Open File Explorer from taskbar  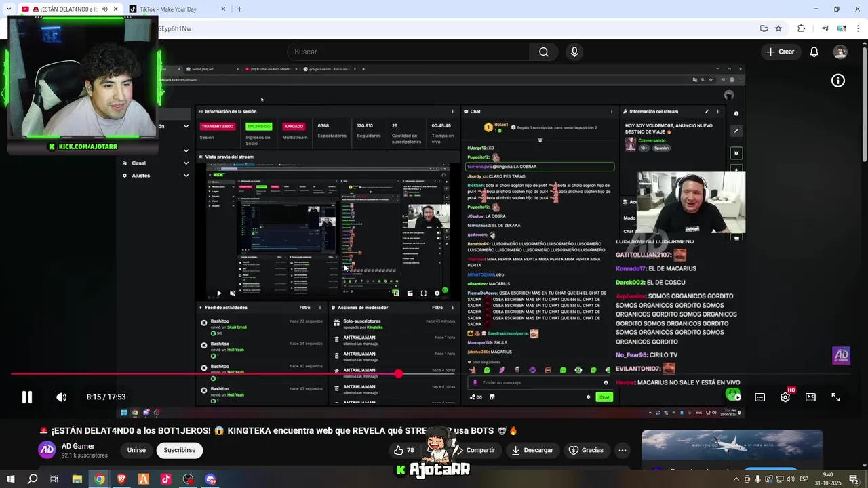77,479
